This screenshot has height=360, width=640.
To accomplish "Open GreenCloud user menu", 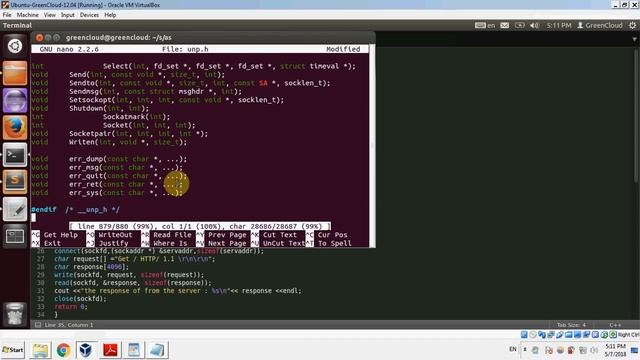I will (x=600, y=25).
